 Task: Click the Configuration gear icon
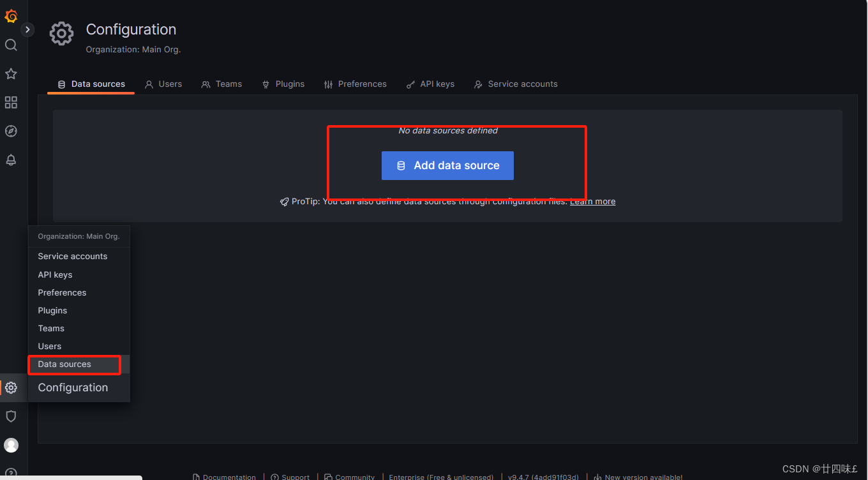[x=10, y=387]
